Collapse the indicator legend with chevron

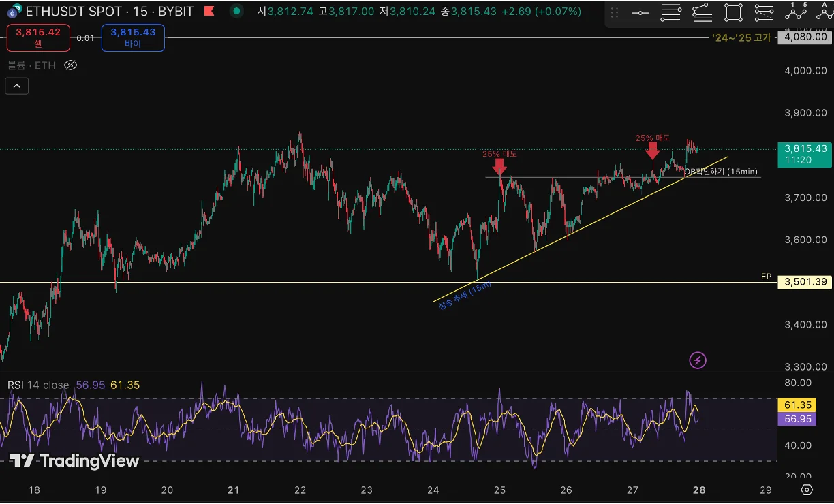tap(17, 86)
